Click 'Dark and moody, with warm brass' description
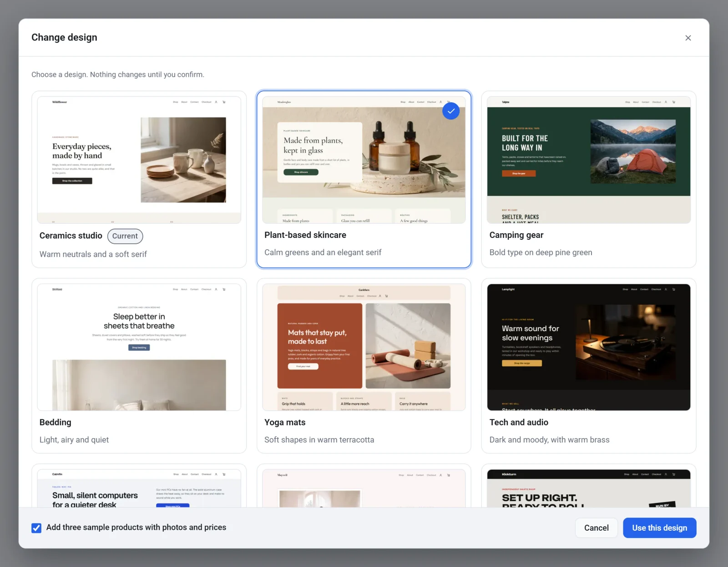The image size is (728, 567). 549,440
